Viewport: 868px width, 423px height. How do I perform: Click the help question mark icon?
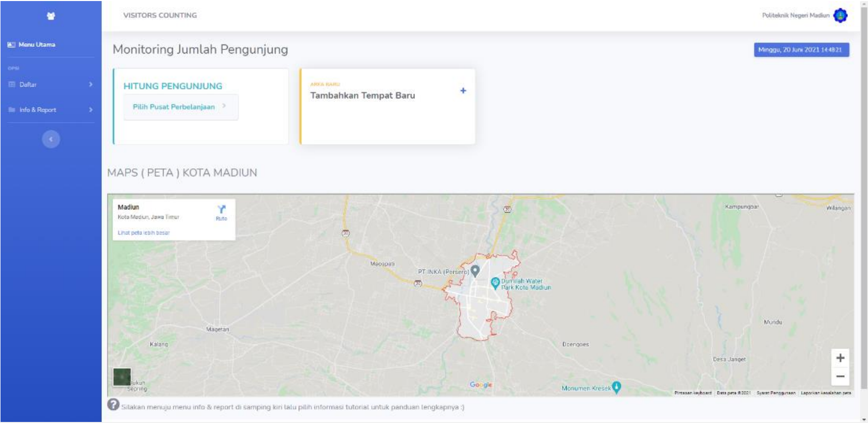pyautogui.click(x=113, y=405)
